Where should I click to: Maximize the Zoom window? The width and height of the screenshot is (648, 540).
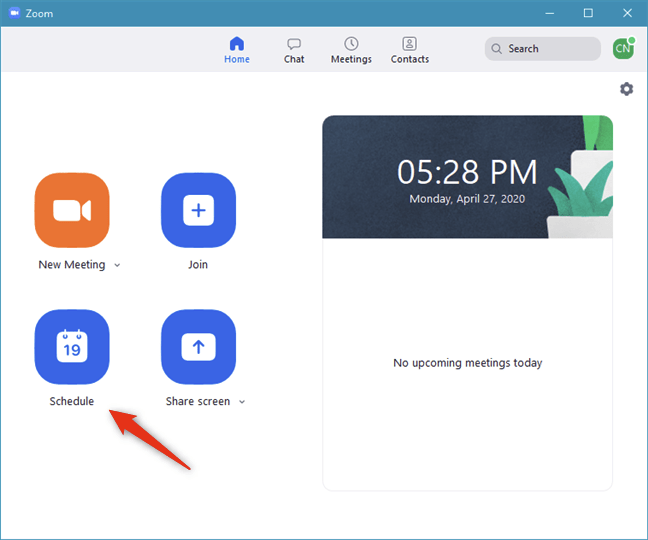point(588,13)
